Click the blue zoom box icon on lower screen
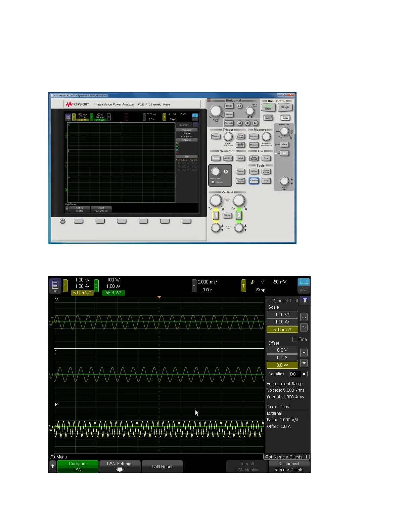Screen dimensions: 411x532 pyautogui.click(x=304, y=282)
